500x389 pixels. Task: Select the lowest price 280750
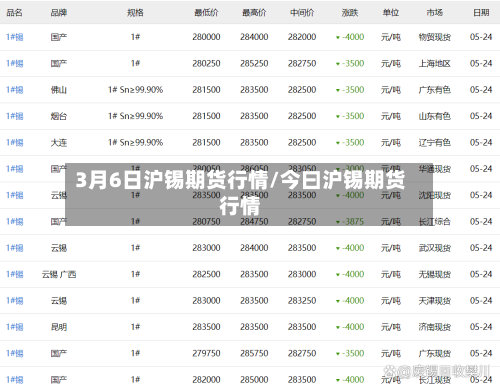(x=206, y=222)
